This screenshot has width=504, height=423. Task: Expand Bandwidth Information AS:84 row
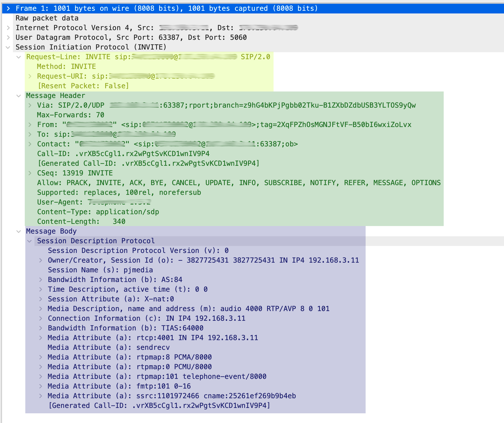click(41, 280)
